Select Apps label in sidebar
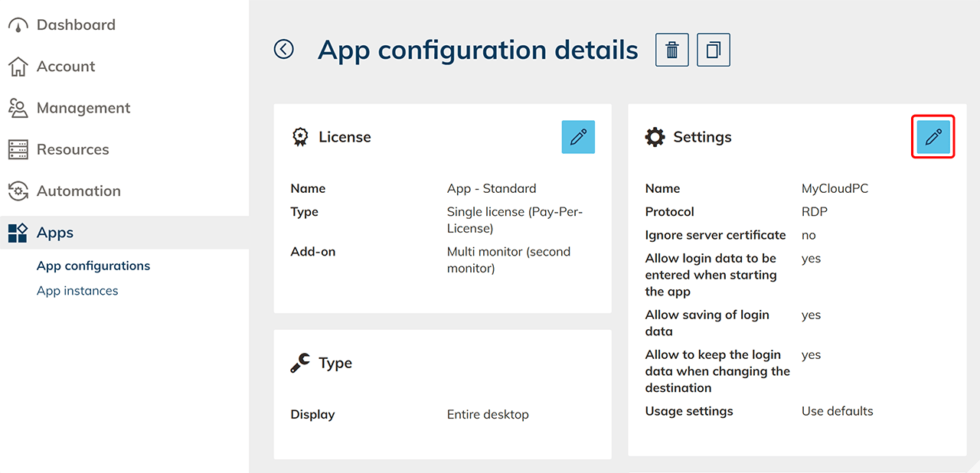The width and height of the screenshot is (980, 473). (x=55, y=233)
